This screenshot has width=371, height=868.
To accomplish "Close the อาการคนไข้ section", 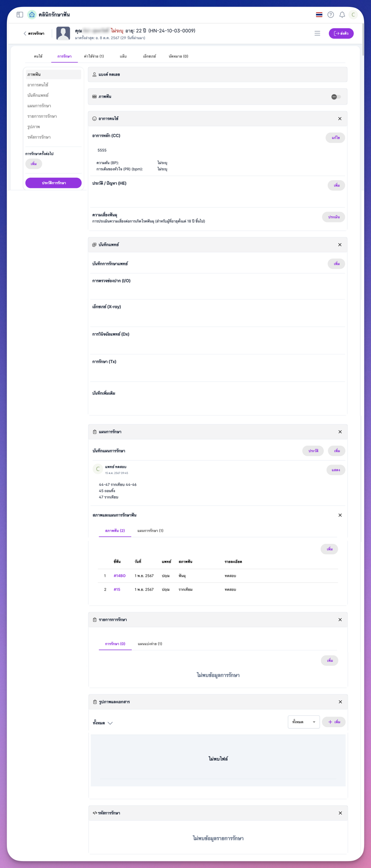I will (x=340, y=119).
